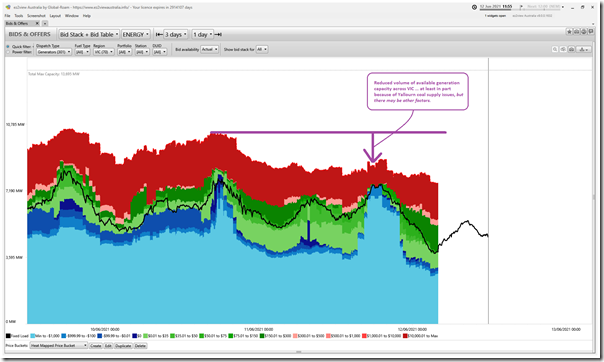Screen dimensions: 604x362
Task: Add new tab with plus button
Action: pos(45,23)
